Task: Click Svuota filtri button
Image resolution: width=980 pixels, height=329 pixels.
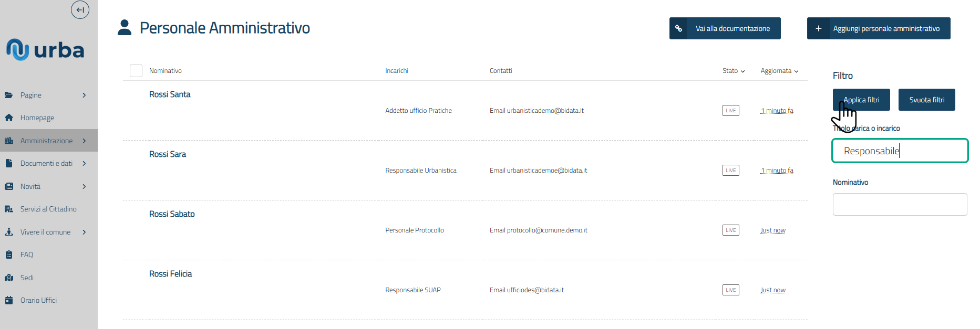Action: 926,100
